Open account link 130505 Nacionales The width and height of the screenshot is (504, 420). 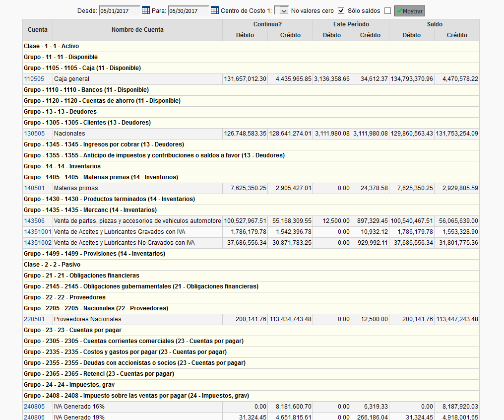coord(34,134)
